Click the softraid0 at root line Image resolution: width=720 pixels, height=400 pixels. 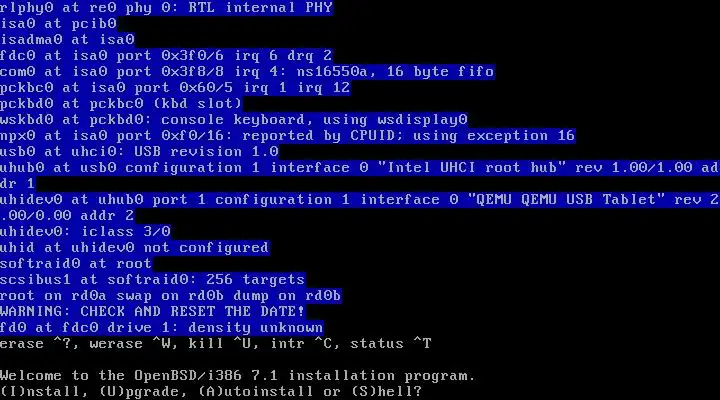[76, 263]
